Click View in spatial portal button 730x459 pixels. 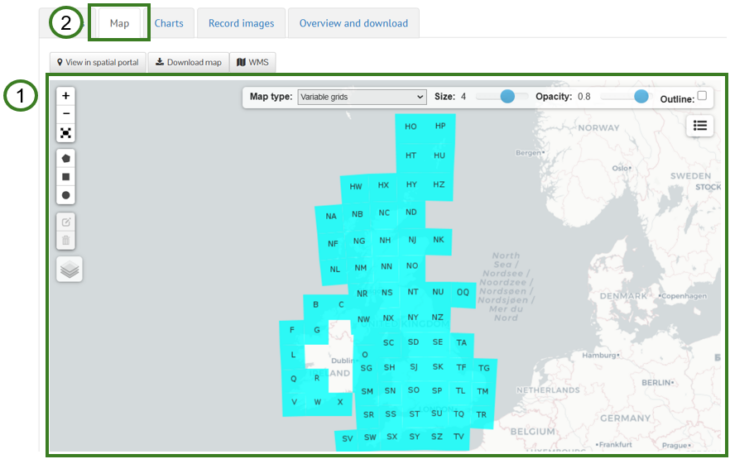click(x=98, y=62)
